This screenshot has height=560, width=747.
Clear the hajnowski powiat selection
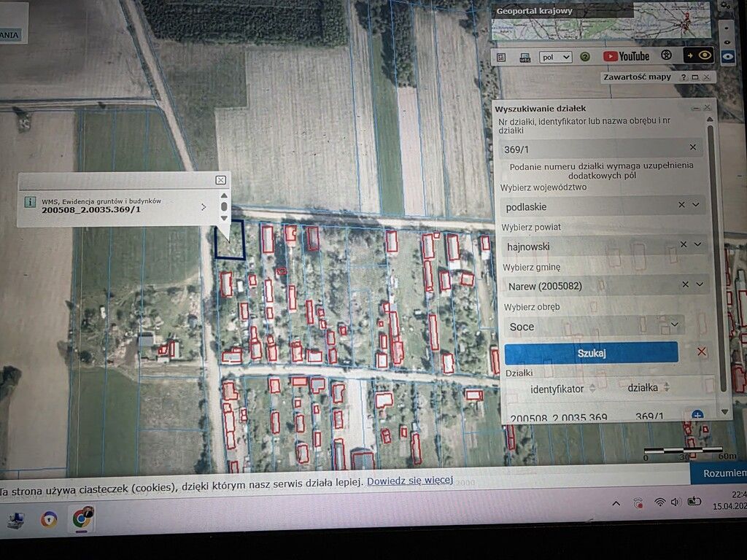(684, 244)
